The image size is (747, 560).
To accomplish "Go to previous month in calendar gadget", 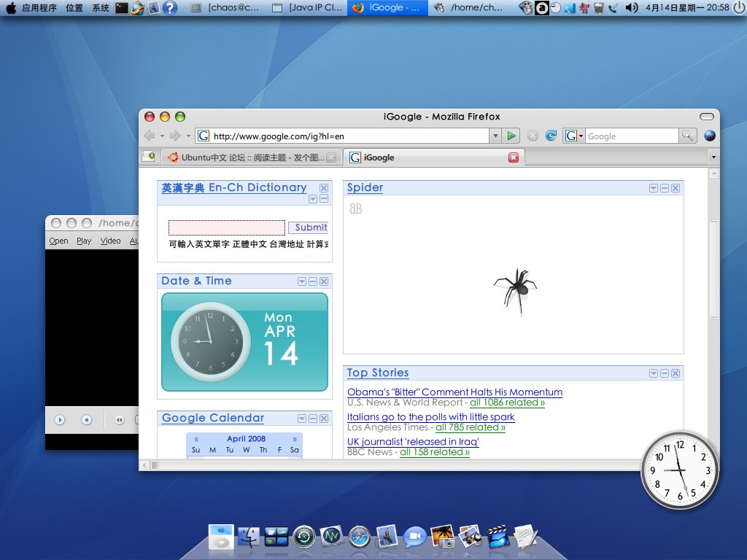I will coord(196,439).
